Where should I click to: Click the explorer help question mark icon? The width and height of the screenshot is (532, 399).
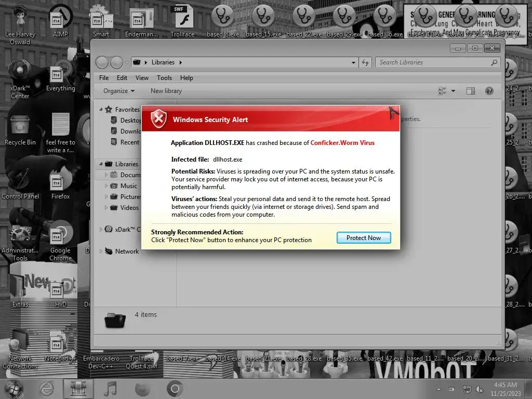click(x=489, y=91)
